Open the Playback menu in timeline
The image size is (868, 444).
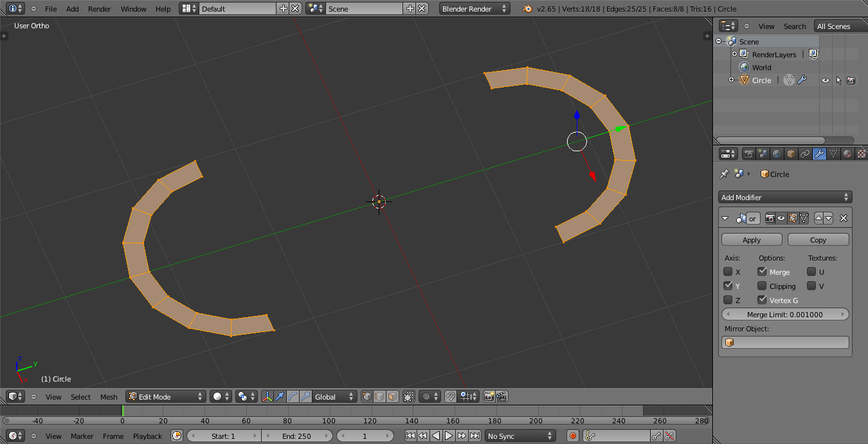tap(147, 436)
